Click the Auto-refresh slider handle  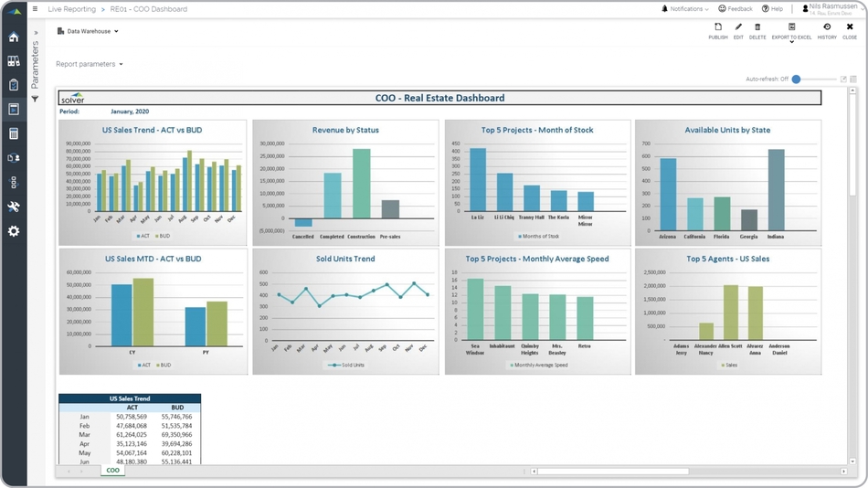point(797,80)
